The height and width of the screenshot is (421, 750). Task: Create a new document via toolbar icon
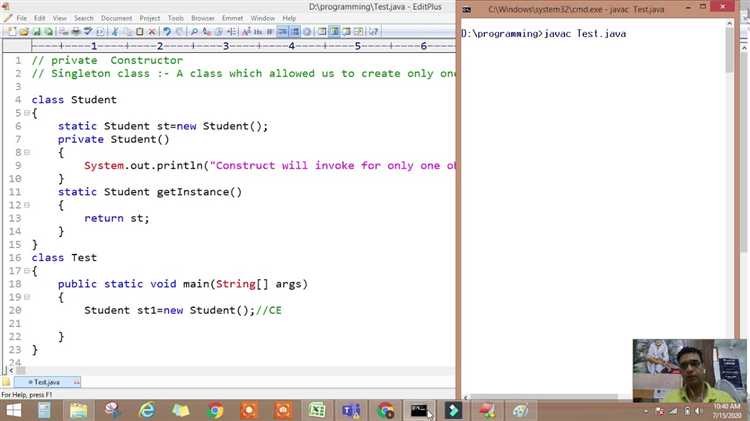11,32
